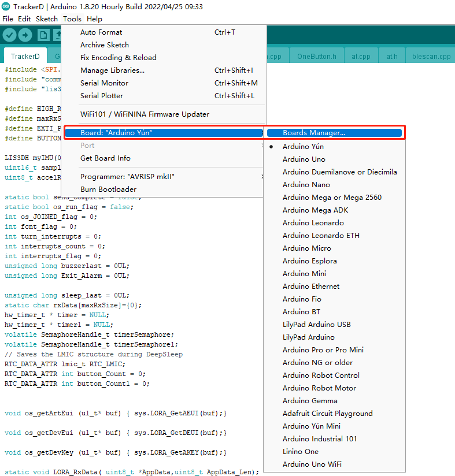Select Arduino NG or older
Screen dimensions: 455x476
[334, 363]
